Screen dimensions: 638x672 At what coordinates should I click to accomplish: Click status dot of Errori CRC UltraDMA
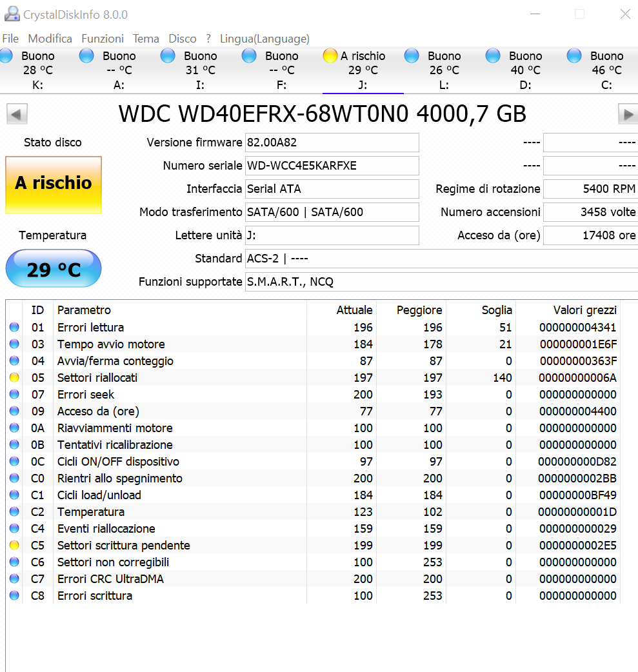14,578
